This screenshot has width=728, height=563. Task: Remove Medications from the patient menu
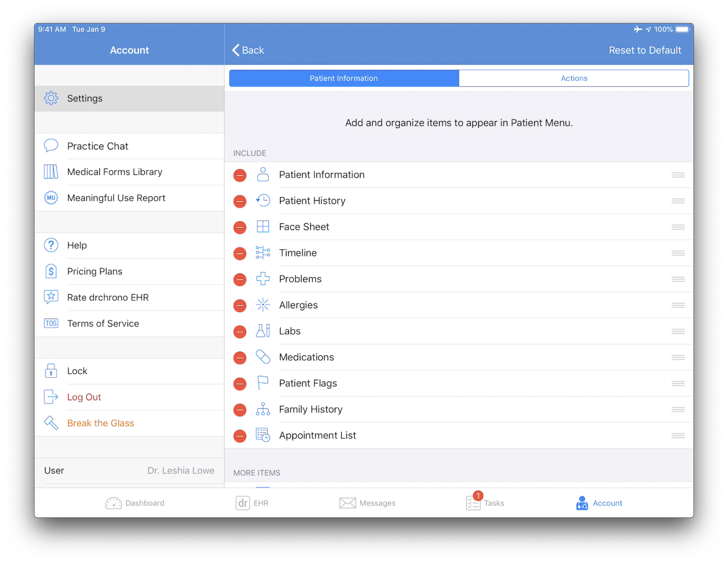[240, 357]
